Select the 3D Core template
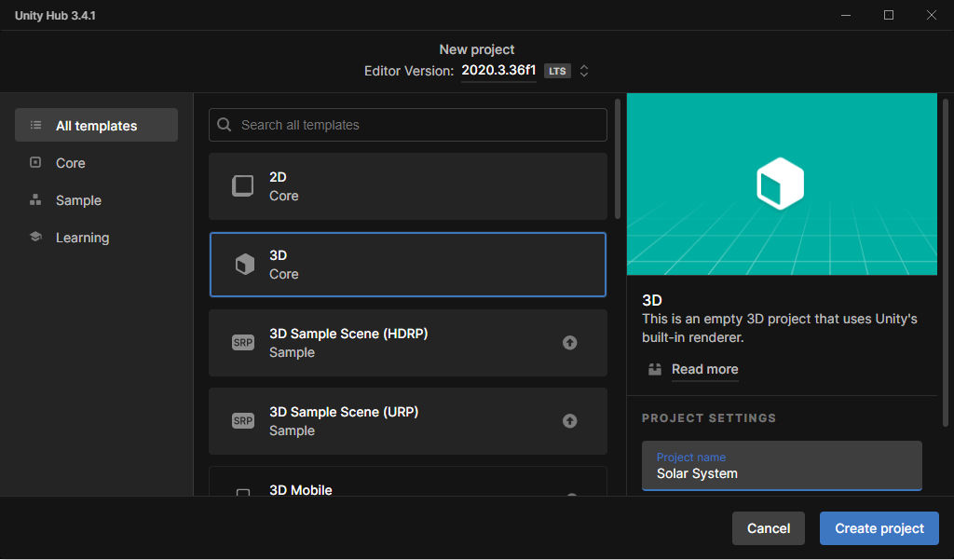954x560 pixels. pos(408,265)
